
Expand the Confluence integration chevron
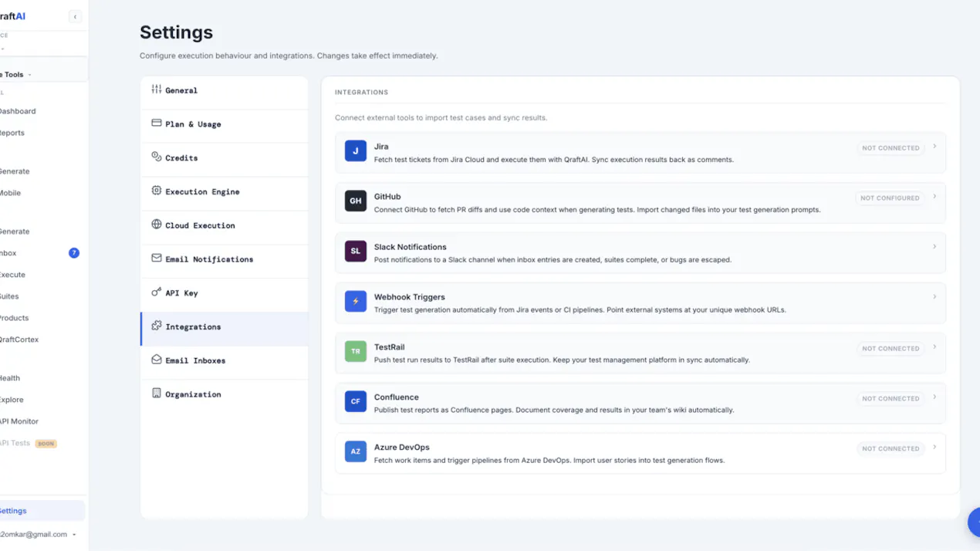[x=934, y=397]
